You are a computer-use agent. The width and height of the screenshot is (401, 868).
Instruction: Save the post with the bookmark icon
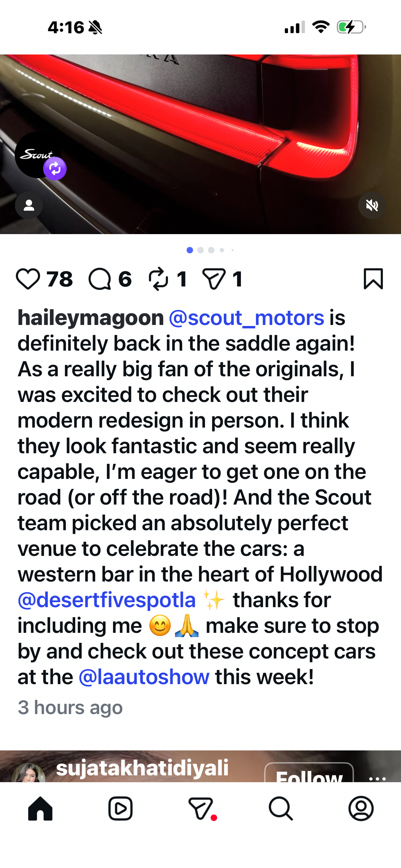pos(373,279)
